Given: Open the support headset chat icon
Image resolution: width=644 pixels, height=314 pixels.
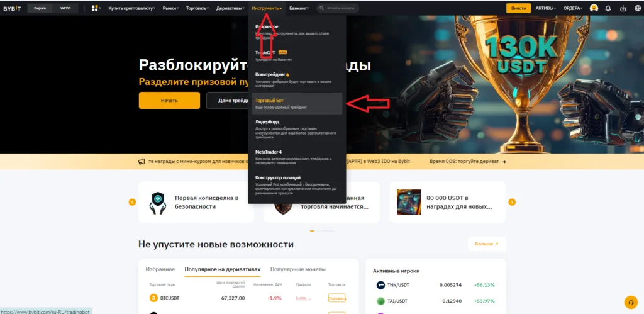Looking at the screenshot, I should 630,302.
